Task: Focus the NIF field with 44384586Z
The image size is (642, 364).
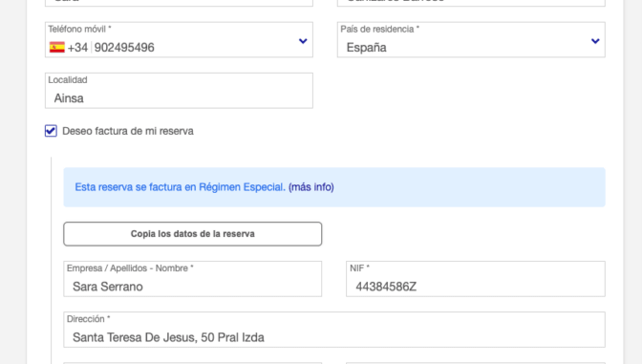Action: [x=476, y=279]
